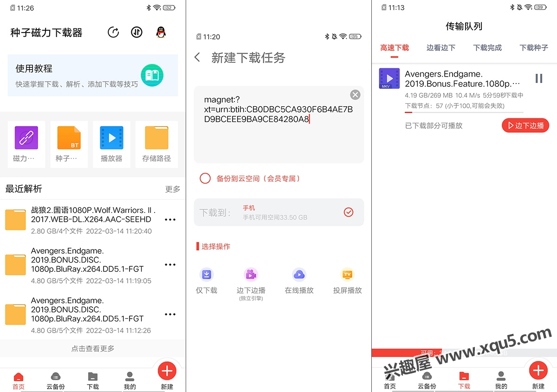557x392 pixels.
Task: Tap folder icon of 战狼2 entry
Action: click(x=15, y=219)
